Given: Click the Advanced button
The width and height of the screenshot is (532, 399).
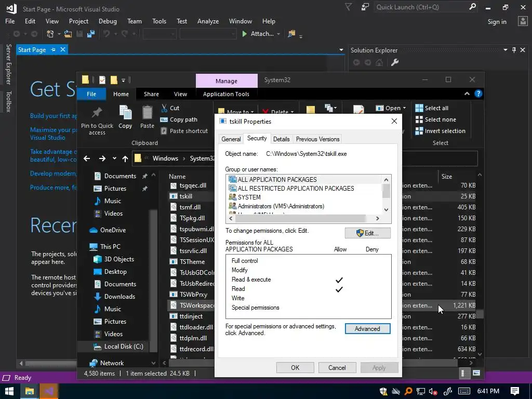Looking at the screenshot, I should tap(367, 328).
